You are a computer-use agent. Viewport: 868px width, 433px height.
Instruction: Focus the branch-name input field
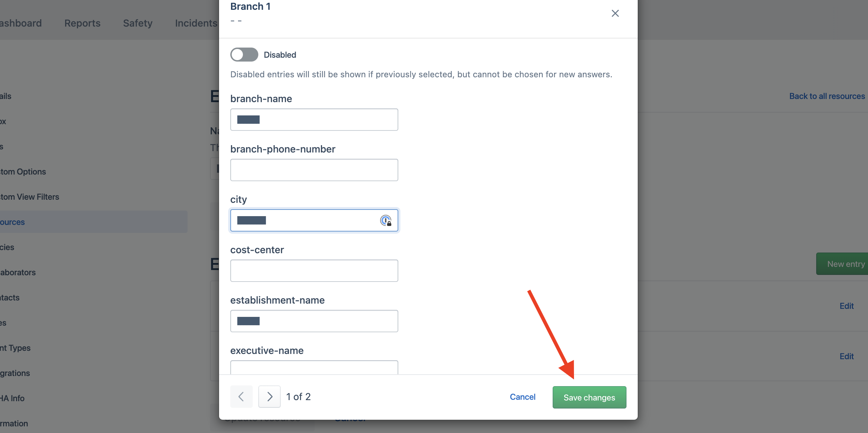pyautogui.click(x=314, y=120)
